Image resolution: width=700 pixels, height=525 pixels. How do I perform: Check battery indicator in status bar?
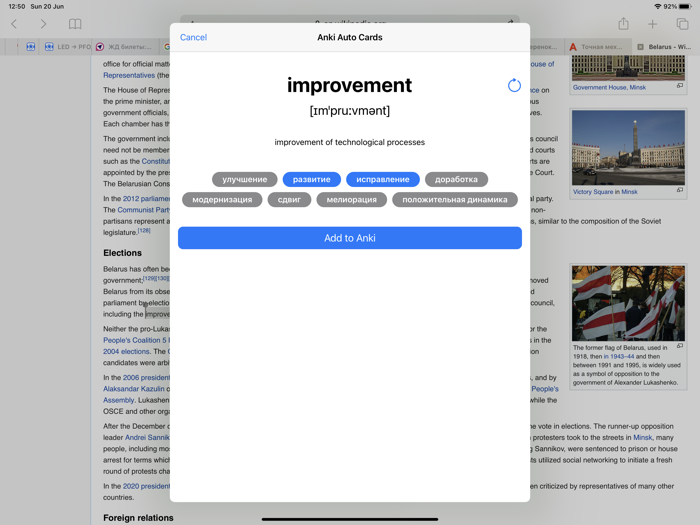[685, 6]
